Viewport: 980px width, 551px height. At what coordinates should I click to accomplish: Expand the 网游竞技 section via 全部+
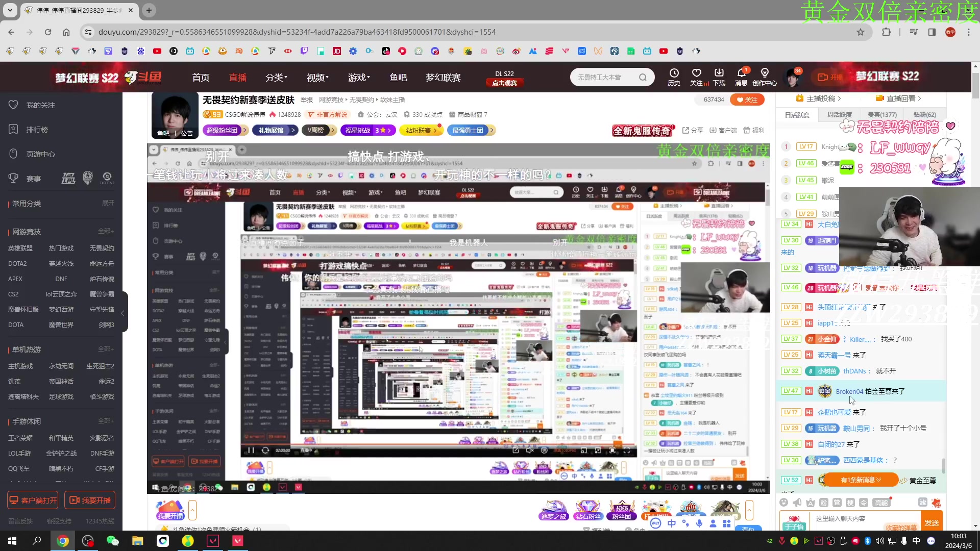[106, 231]
